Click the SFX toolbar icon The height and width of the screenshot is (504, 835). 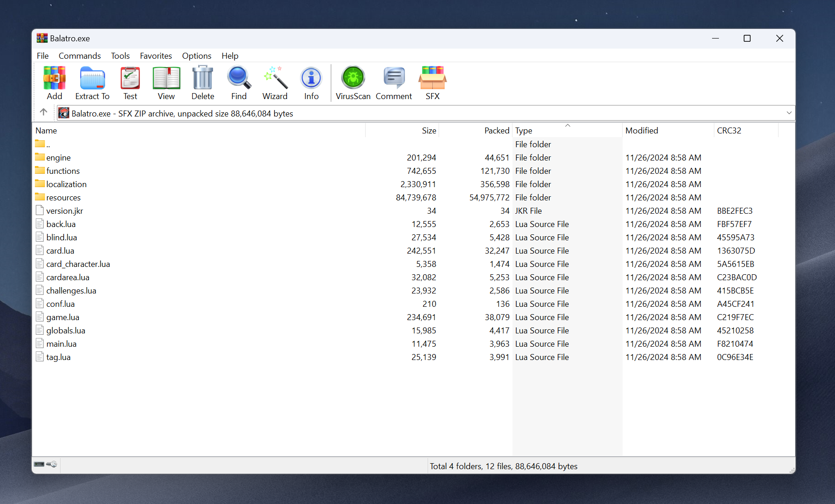433,78
